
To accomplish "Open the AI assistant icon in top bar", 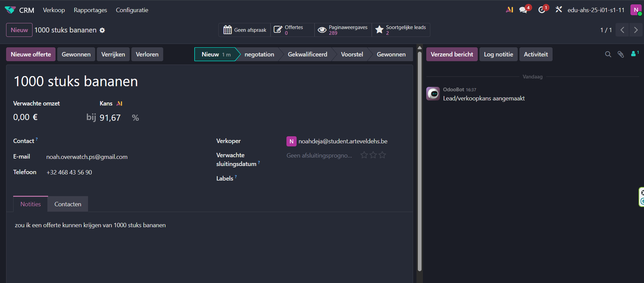I will coord(510,10).
